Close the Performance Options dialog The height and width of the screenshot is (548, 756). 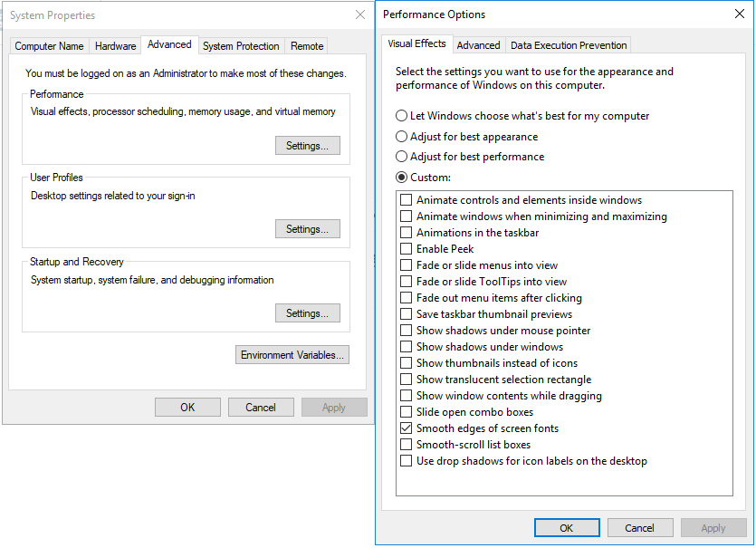(739, 14)
